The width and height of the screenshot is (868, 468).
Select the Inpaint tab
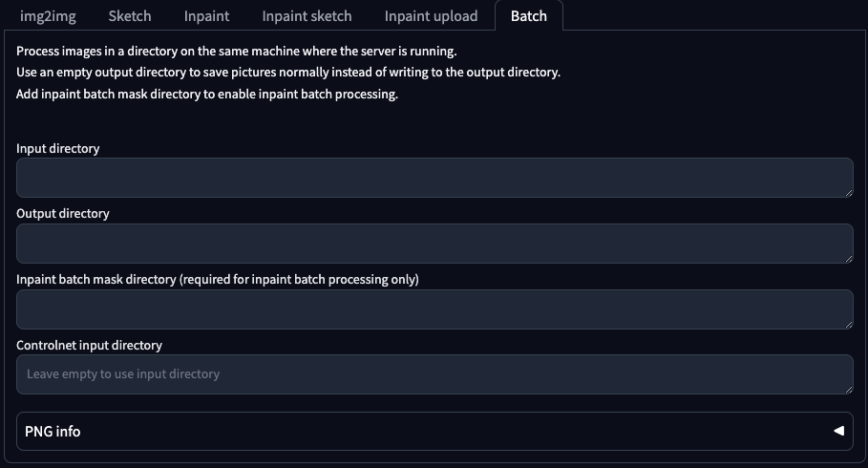pyautogui.click(x=206, y=16)
